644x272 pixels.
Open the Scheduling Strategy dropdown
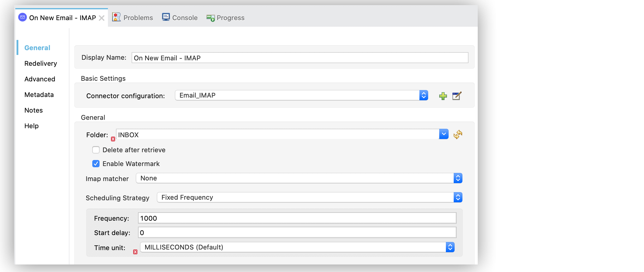458,197
